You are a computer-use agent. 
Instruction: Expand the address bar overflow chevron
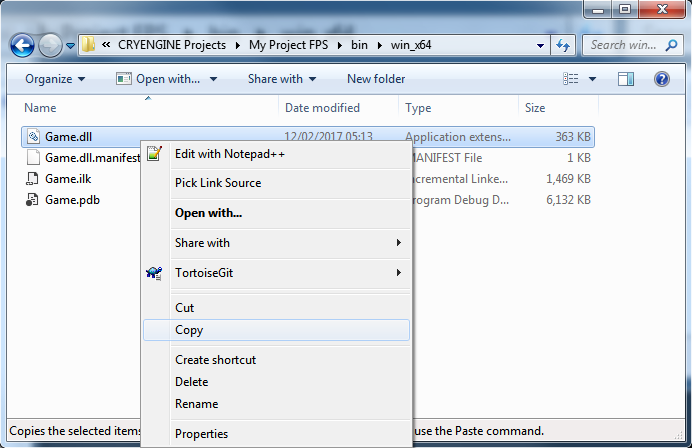[x=106, y=45]
